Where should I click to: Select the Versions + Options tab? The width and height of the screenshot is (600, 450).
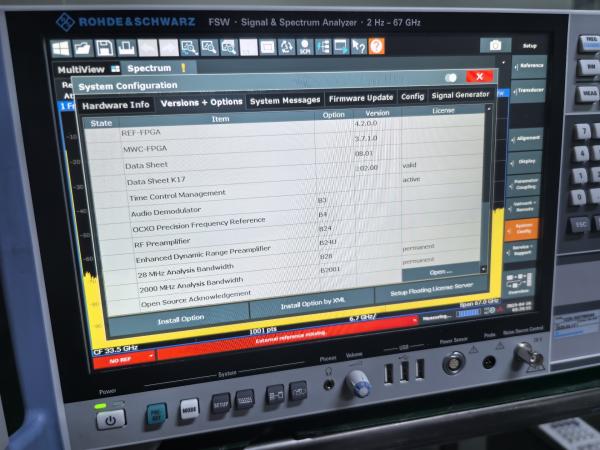click(x=201, y=103)
